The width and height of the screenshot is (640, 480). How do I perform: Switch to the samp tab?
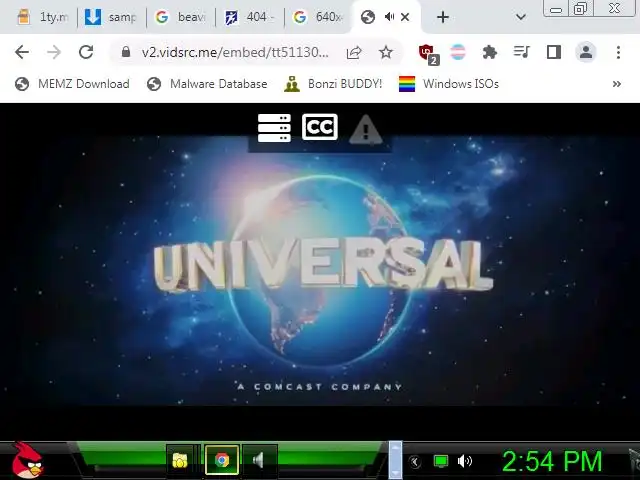[111, 17]
